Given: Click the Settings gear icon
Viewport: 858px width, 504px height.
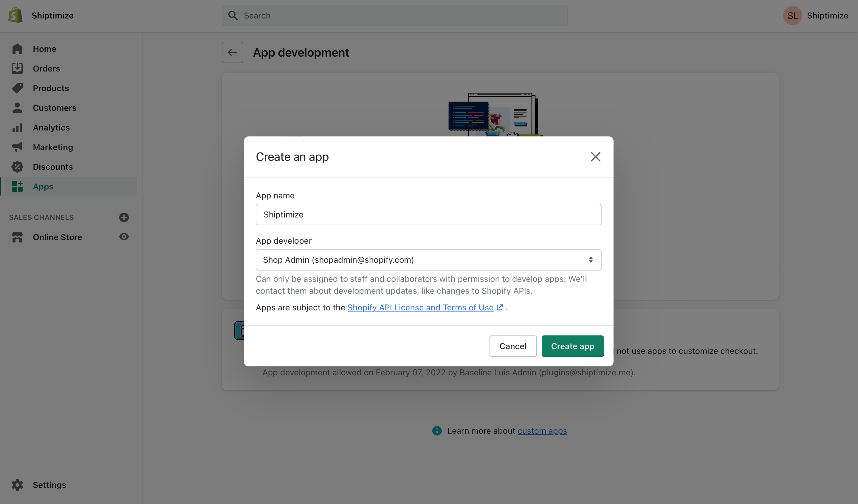Looking at the screenshot, I should pyautogui.click(x=17, y=485).
